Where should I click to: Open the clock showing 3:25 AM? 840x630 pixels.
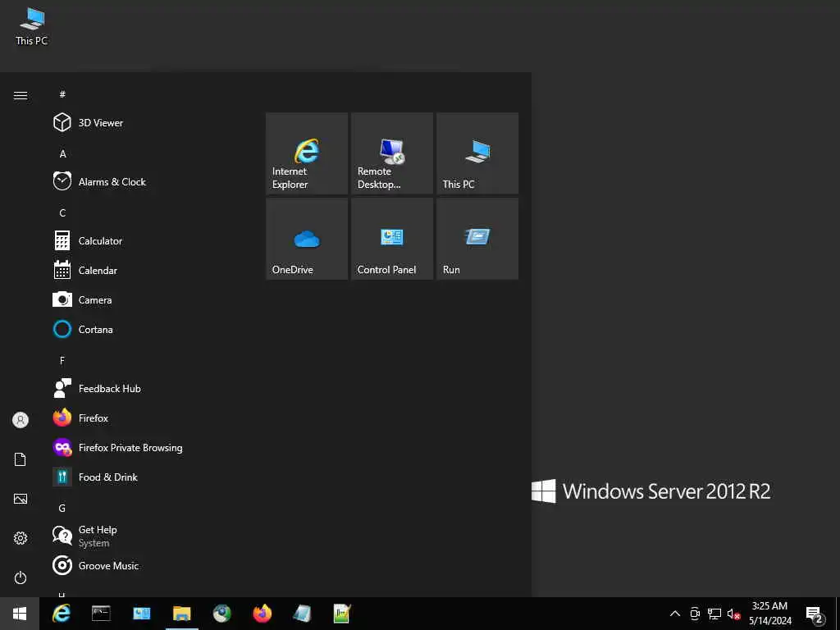coord(769,614)
